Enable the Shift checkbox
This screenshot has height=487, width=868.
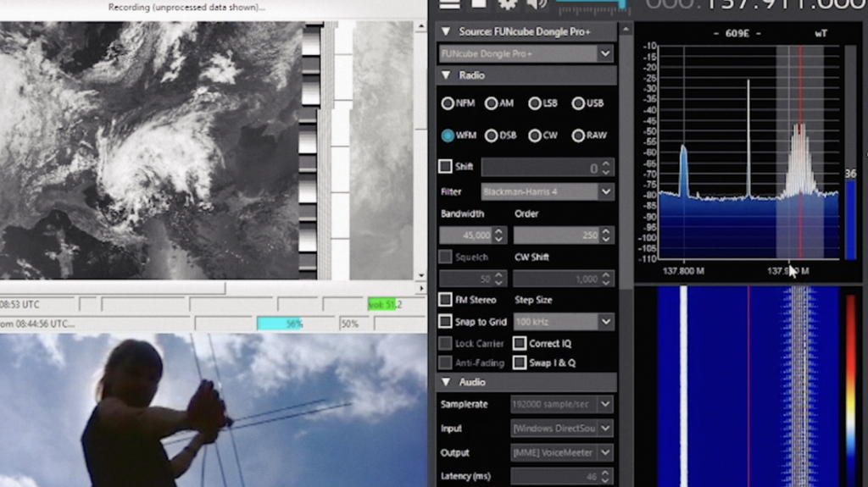click(x=445, y=166)
